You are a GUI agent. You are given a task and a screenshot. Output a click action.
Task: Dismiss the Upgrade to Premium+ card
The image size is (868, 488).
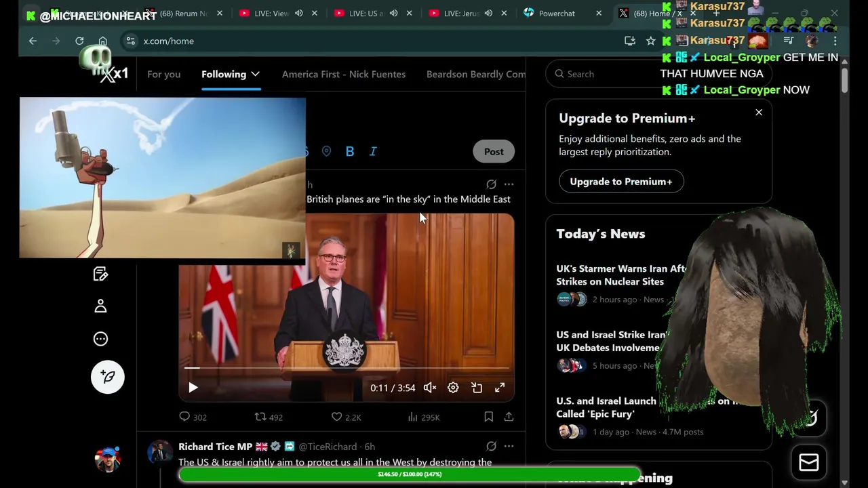759,113
